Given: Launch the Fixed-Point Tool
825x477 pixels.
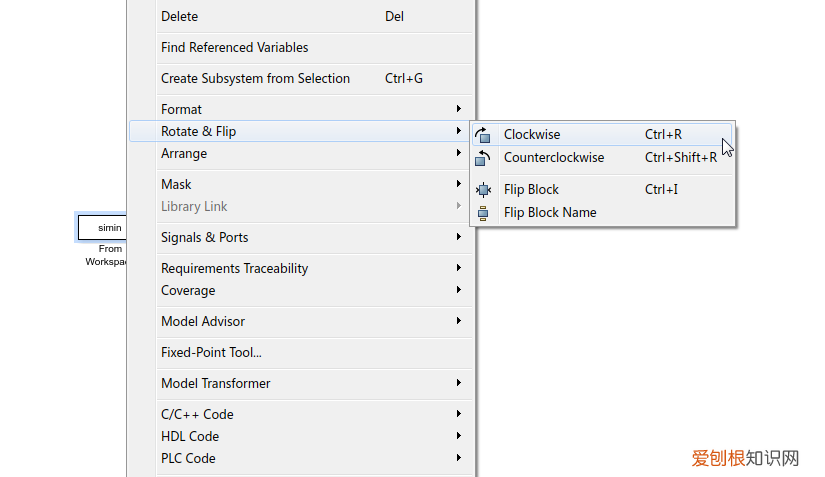Looking at the screenshot, I should (x=211, y=352).
